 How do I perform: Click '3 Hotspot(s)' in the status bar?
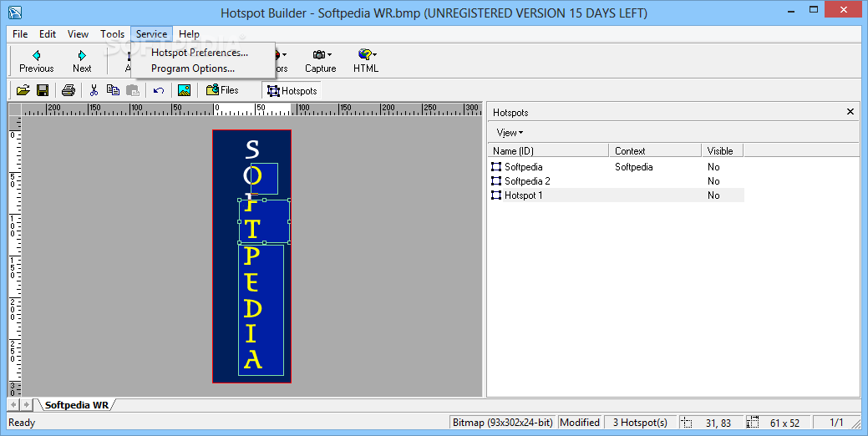tap(640, 423)
